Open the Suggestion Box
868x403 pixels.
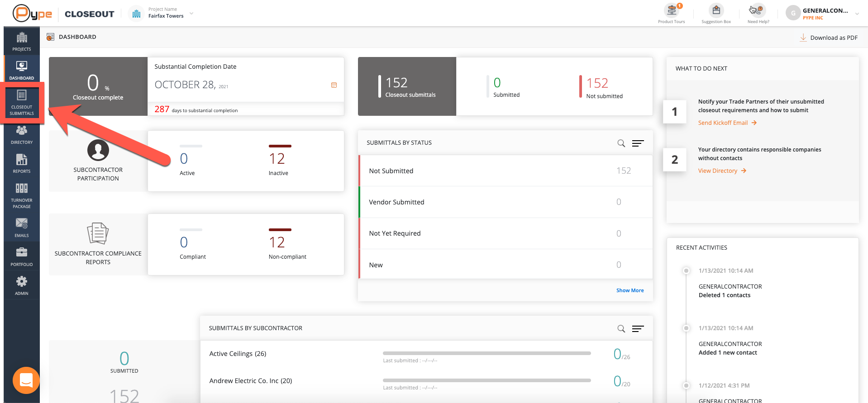point(716,14)
